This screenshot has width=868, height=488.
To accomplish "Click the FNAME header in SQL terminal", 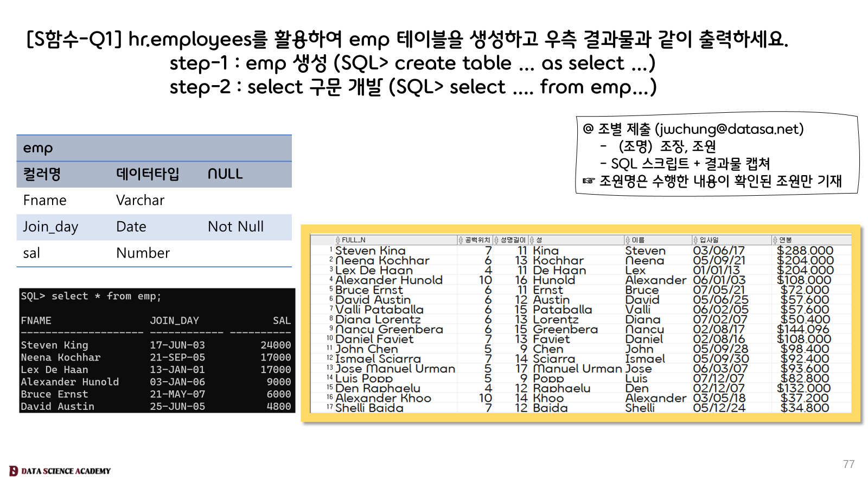I will pyautogui.click(x=36, y=320).
